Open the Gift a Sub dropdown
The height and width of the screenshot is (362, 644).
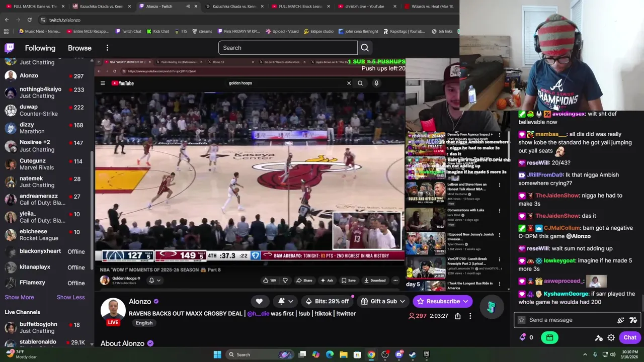(384, 301)
